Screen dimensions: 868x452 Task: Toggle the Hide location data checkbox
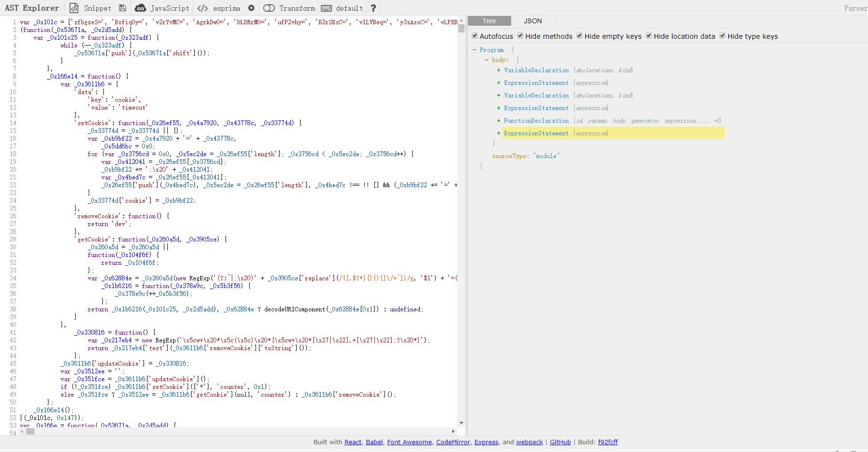coord(649,36)
